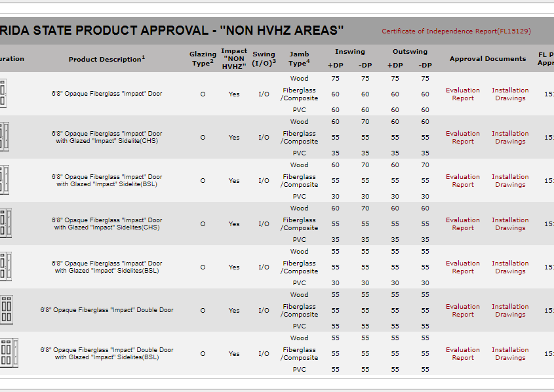Open Evaluation Report for the Opaque Fiberglass Impact Door

click(463, 94)
